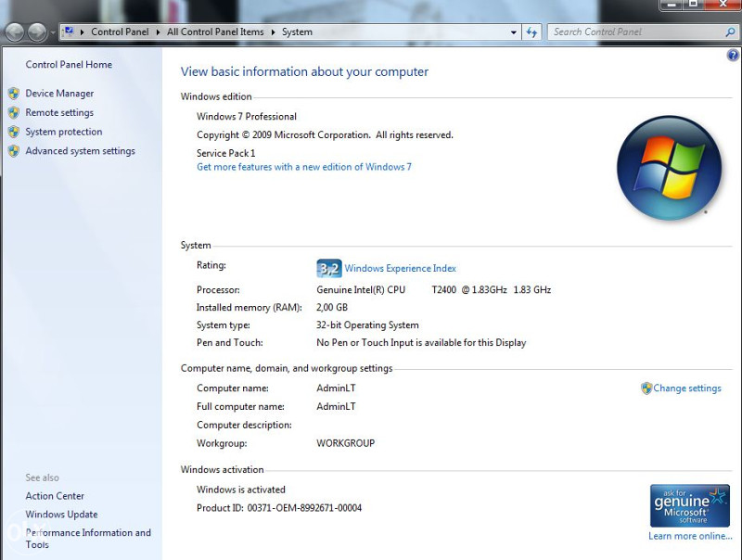This screenshot has height=560, width=742.
Task: Open Performance Information and Tools
Action: coord(88,539)
